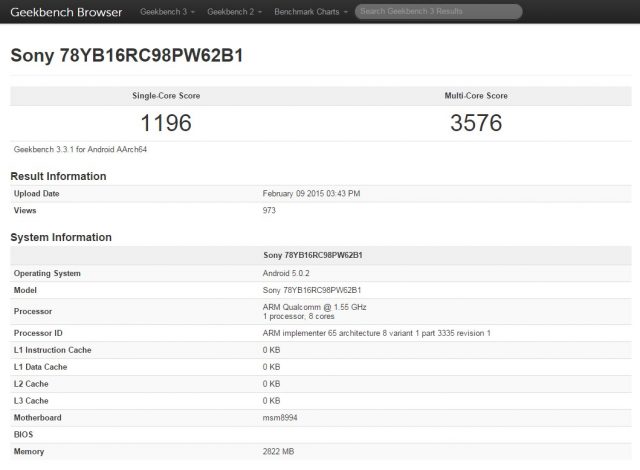Select the L3 Cache 0 KB value
This screenshot has height=470, width=640.
coord(271,401)
